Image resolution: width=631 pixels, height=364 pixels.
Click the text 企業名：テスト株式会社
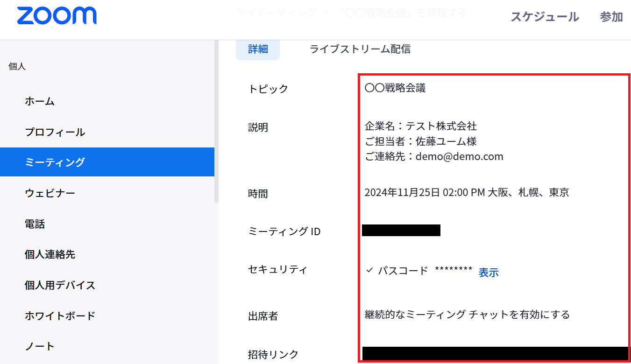point(420,126)
